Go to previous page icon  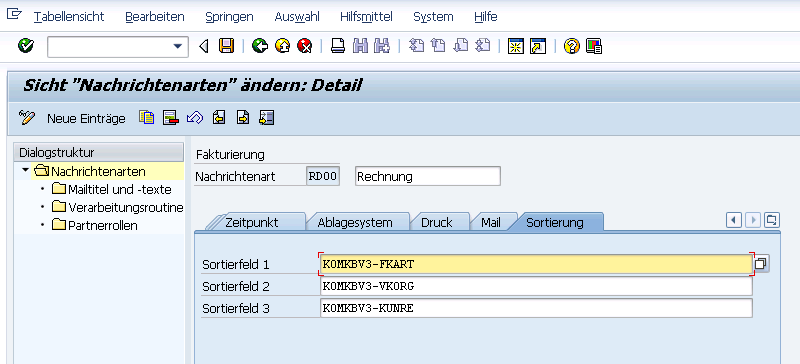[438, 46]
